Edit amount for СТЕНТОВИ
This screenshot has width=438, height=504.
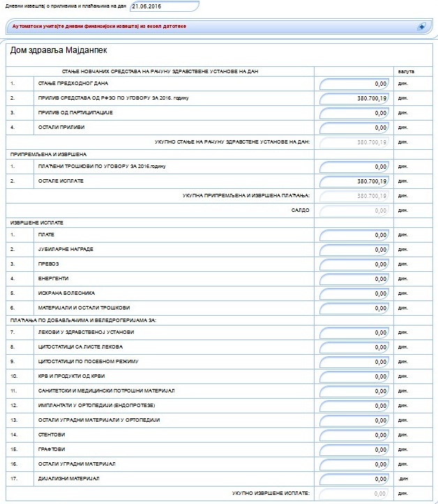354,435
